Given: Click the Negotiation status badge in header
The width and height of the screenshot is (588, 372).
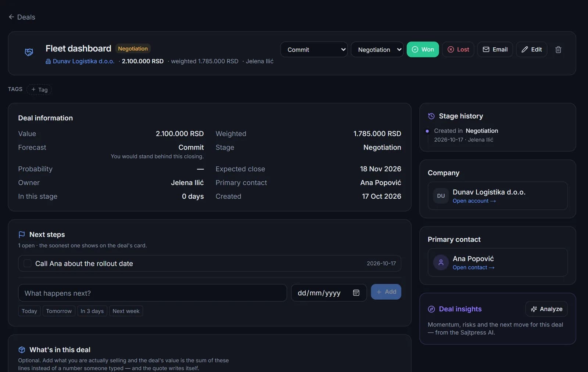Looking at the screenshot, I should [x=133, y=48].
